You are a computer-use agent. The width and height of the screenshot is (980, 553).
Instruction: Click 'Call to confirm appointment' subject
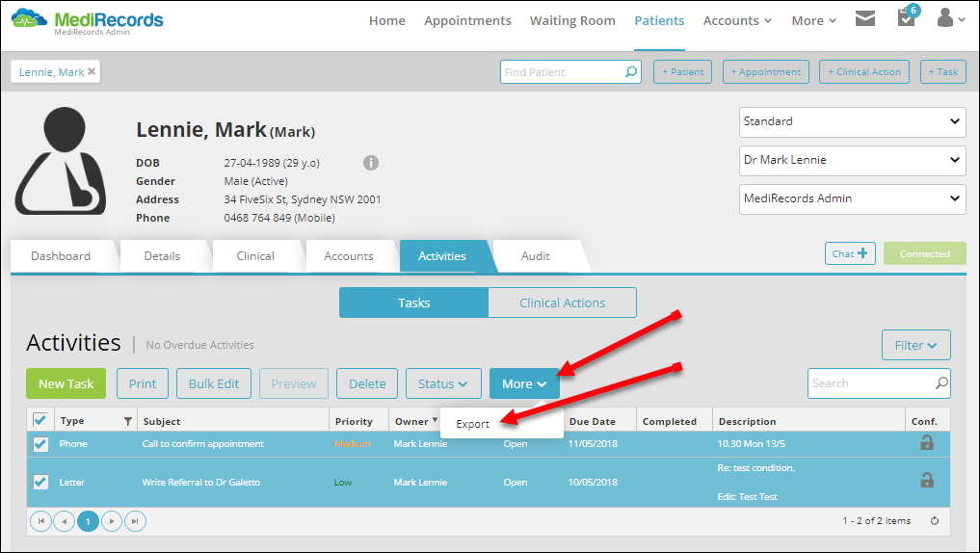pos(203,443)
